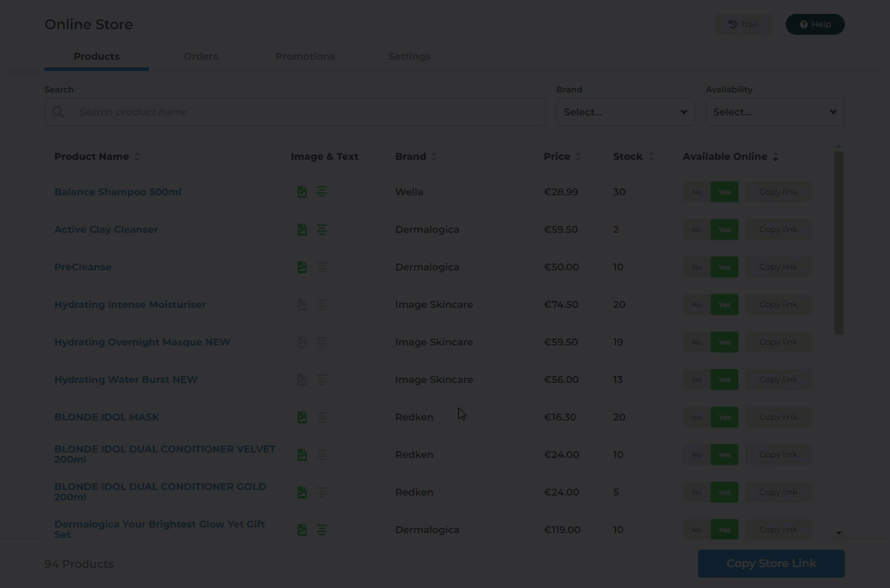
Task: Open Hydrating Overnight Masque NEW product
Action: click(143, 342)
